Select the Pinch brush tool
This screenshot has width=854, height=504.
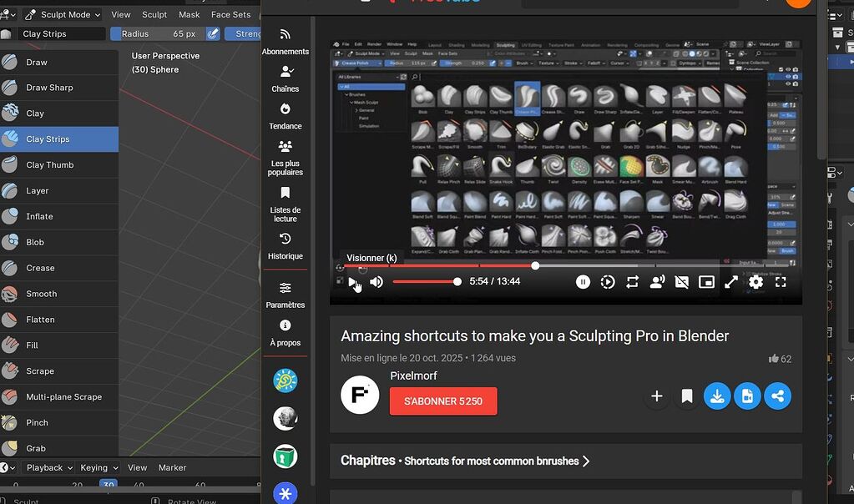(x=58, y=422)
